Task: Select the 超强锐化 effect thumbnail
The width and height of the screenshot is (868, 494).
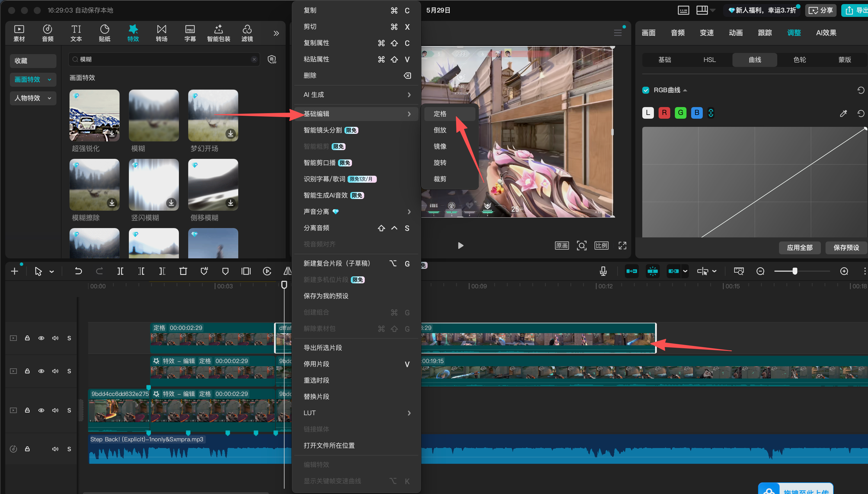Action: (94, 115)
